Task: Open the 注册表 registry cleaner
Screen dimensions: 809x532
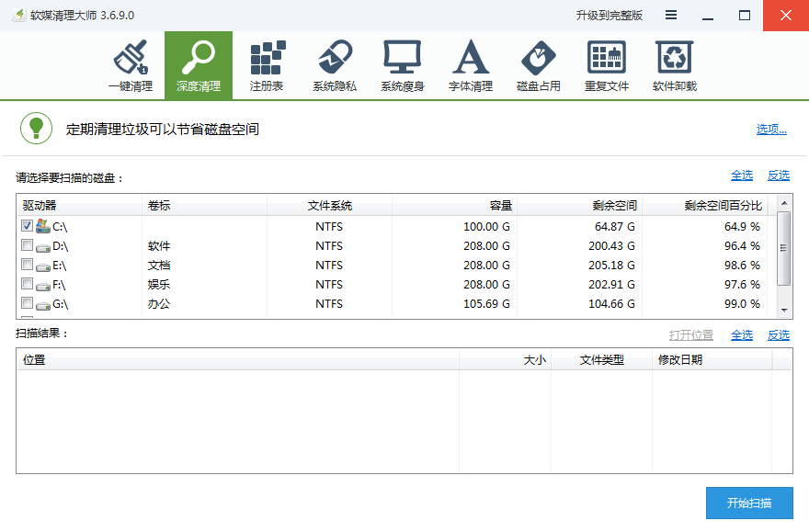Action: [x=267, y=65]
